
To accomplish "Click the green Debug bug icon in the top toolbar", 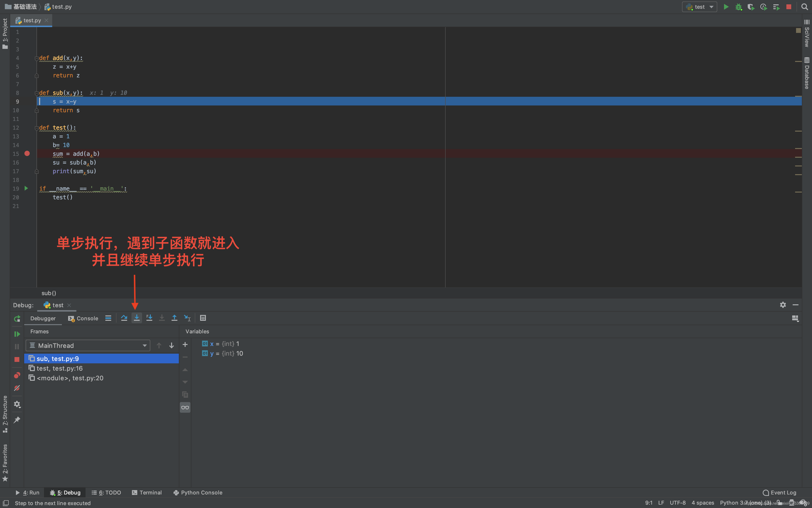I will tap(738, 7).
